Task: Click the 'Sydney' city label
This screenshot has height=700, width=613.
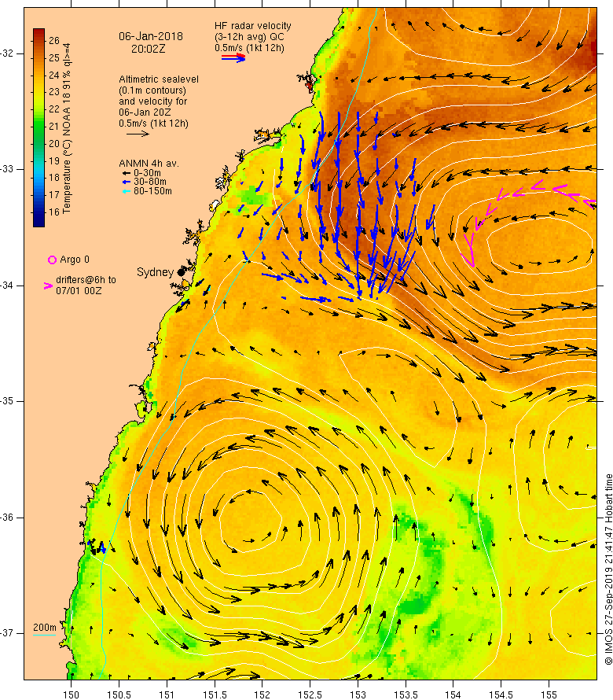Action: point(155,272)
